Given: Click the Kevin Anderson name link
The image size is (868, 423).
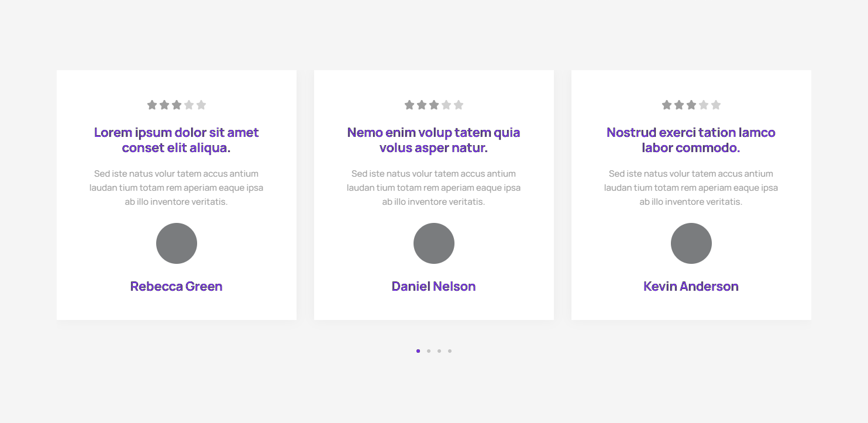Looking at the screenshot, I should (x=691, y=287).
